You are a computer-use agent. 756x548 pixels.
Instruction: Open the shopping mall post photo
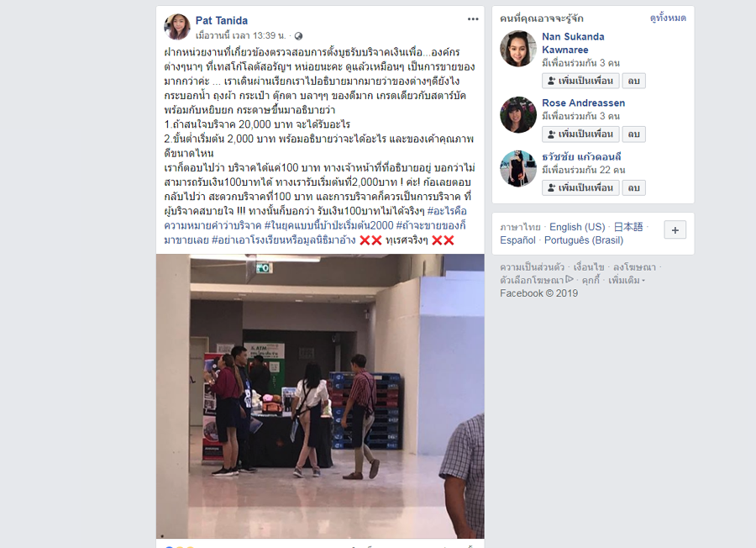coord(320,396)
